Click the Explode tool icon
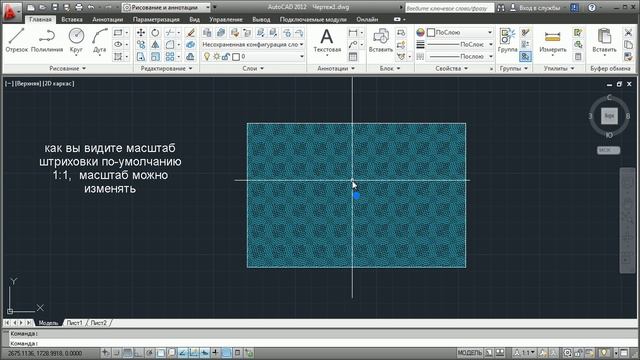This screenshot has width=640, height=360. [190, 44]
